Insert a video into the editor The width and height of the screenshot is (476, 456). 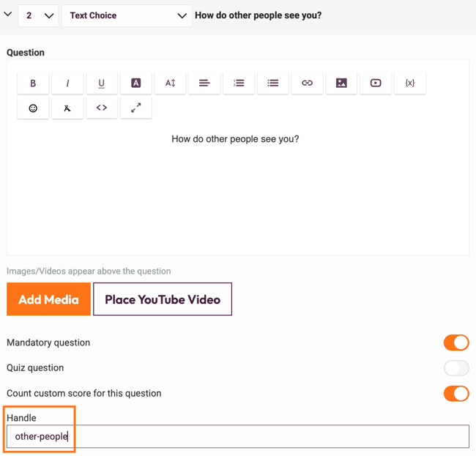pyautogui.click(x=376, y=83)
